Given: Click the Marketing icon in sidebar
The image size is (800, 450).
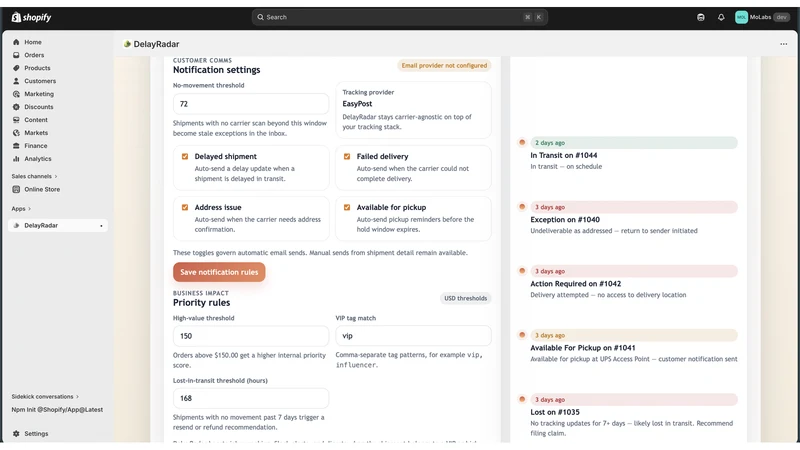Looking at the screenshot, I should point(16,94).
